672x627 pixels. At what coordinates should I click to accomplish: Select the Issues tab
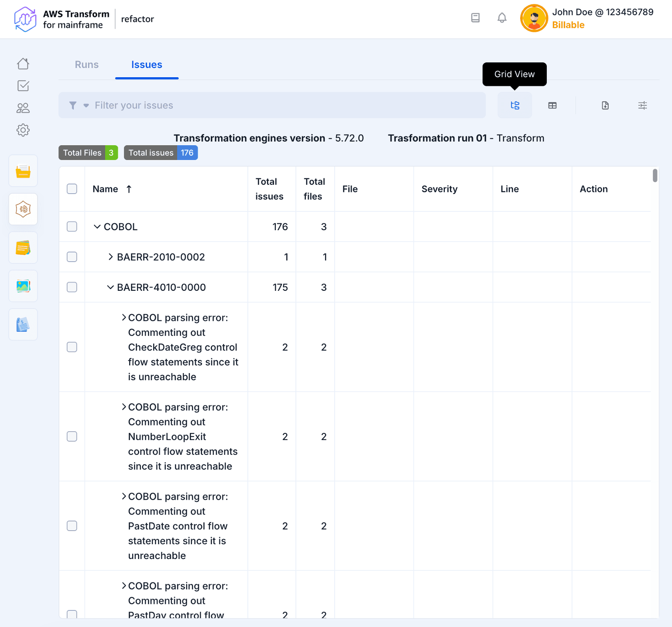point(147,65)
